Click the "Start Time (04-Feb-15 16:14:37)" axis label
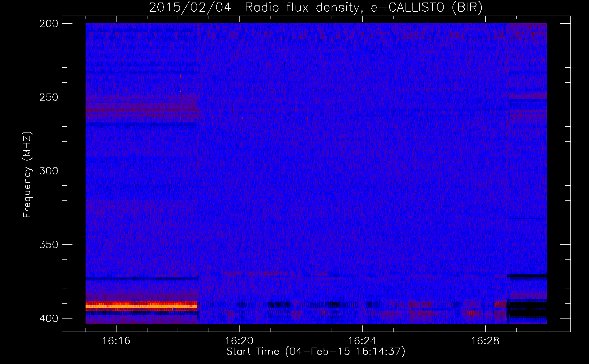This screenshot has height=364, width=589. 316,352
